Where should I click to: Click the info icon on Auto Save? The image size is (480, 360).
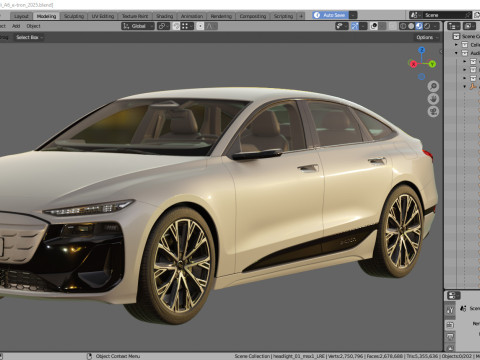click(x=317, y=15)
